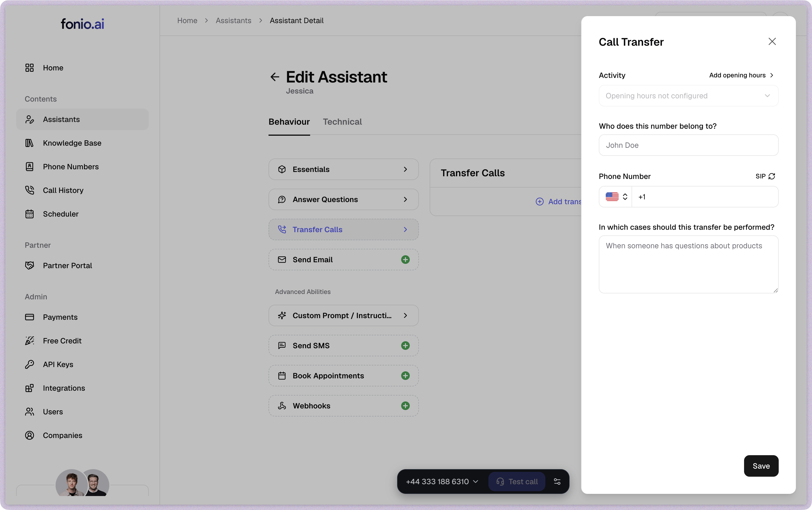Close the Call Transfer panel
This screenshot has width=812, height=510.
[x=772, y=41]
